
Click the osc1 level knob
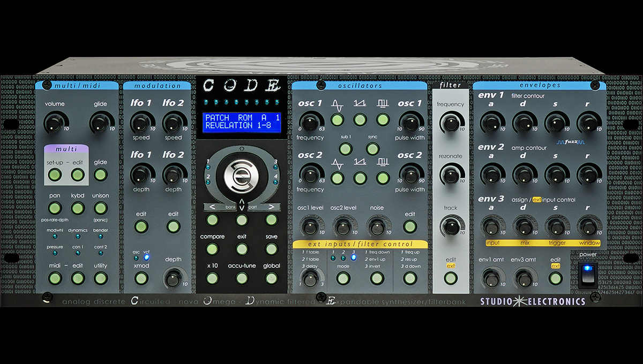tap(310, 226)
